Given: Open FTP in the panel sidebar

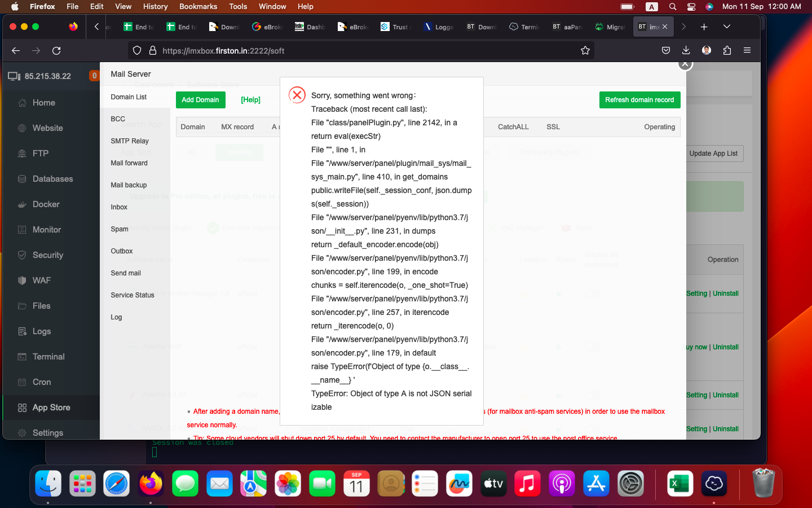Looking at the screenshot, I should pyautogui.click(x=41, y=154).
